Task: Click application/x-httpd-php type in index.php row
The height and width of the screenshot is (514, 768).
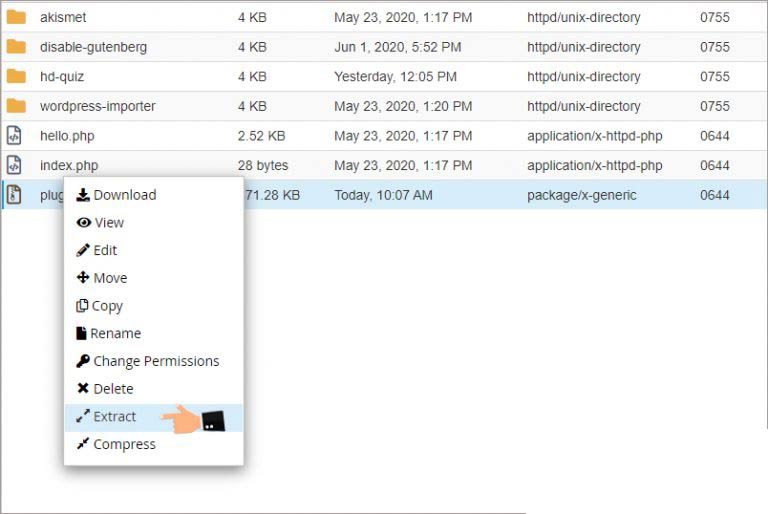Action: (595, 165)
